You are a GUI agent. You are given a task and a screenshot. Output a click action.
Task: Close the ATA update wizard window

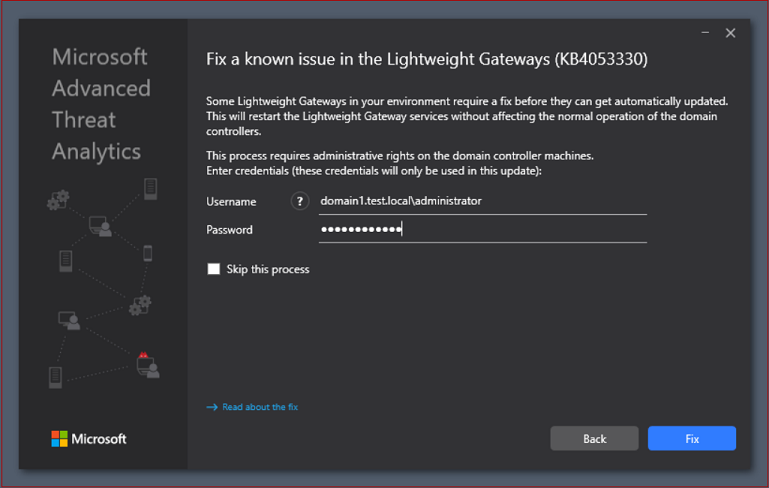(x=730, y=33)
